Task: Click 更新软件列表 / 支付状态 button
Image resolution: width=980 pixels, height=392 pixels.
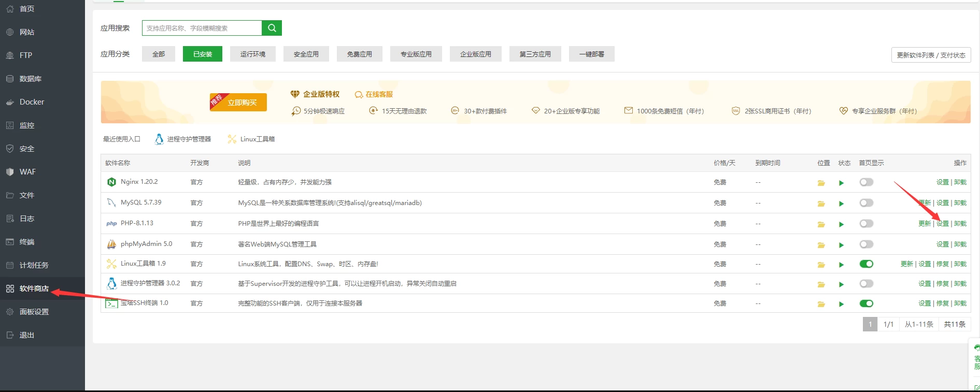Action: point(931,55)
